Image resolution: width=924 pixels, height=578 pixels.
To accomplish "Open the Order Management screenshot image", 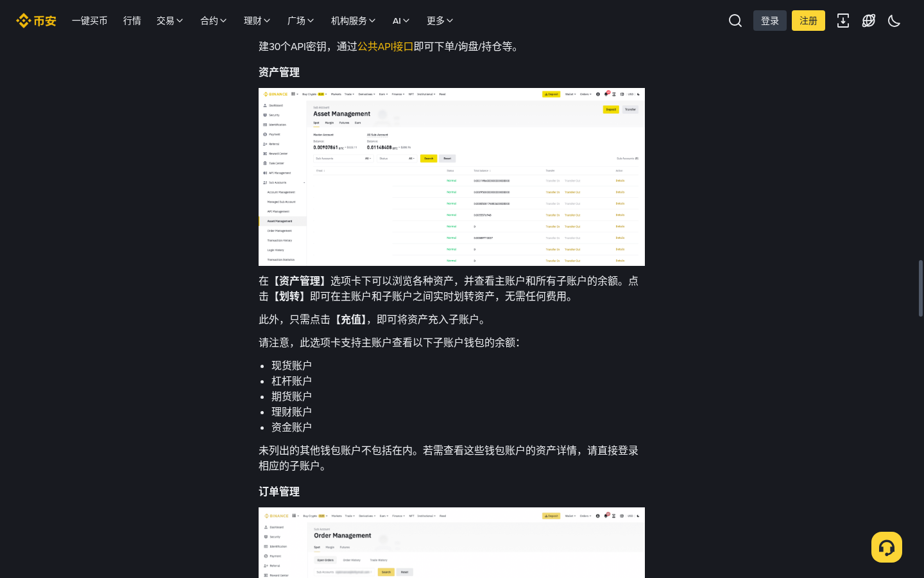I will coord(452,543).
